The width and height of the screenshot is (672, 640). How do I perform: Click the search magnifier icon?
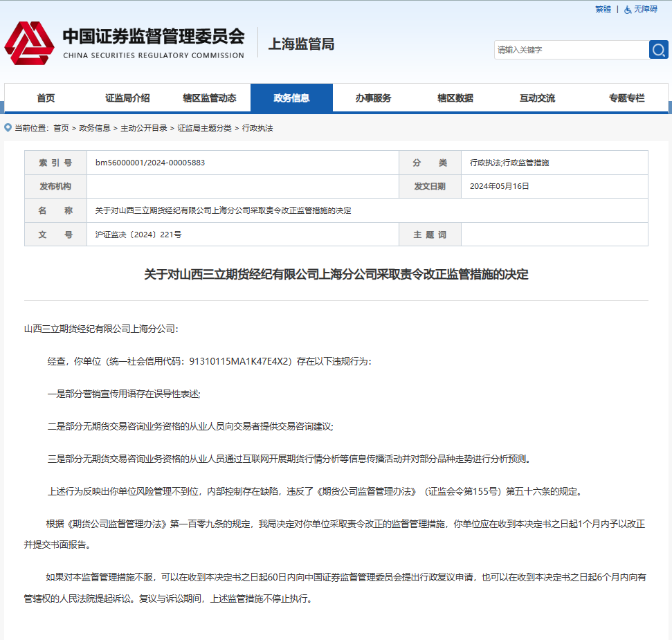658,50
